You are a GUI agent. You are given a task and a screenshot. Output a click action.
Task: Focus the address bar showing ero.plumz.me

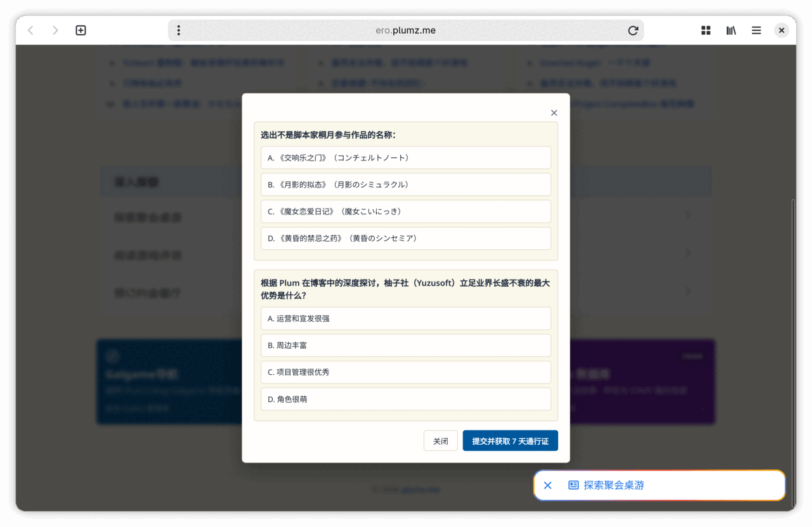(x=405, y=30)
